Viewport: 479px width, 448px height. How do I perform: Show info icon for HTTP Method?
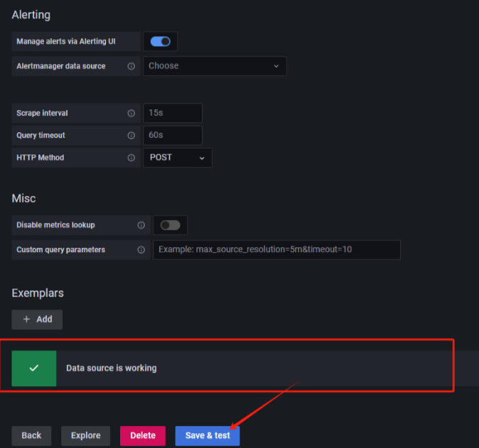[131, 158]
